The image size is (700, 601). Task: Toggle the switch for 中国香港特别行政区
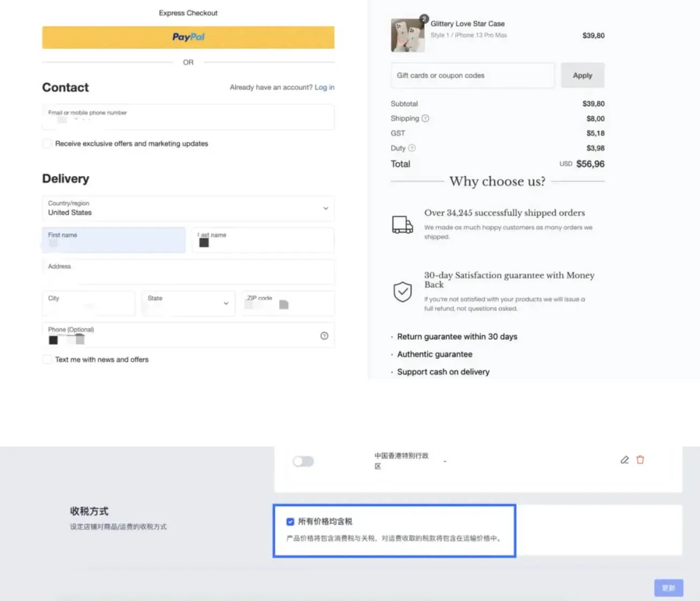pos(303,461)
